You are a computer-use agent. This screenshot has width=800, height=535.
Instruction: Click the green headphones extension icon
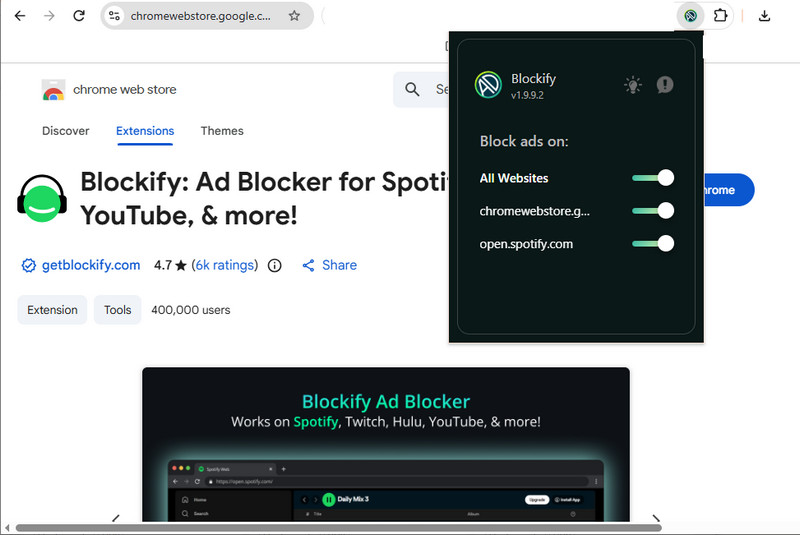pos(42,198)
